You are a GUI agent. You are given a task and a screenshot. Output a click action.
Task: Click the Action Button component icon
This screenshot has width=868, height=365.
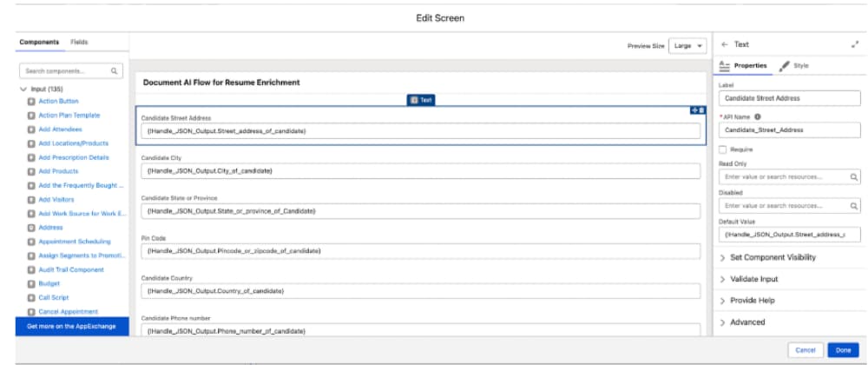point(31,102)
